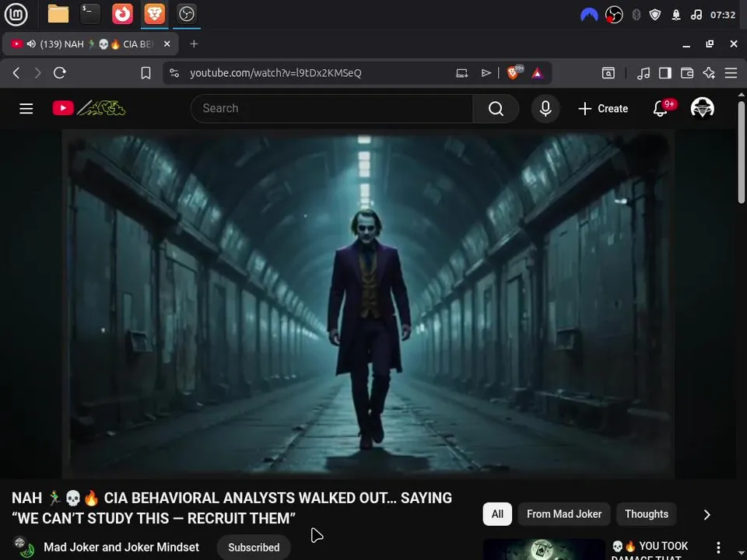Click the YouTube Search field
The width and height of the screenshot is (747, 560).
click(331, 109)
